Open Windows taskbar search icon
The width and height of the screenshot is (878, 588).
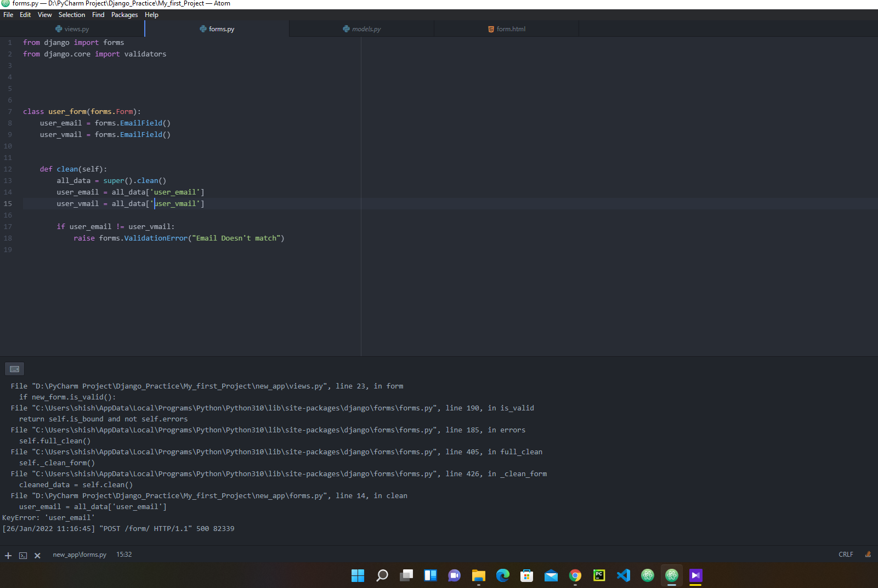coord(382,575)
